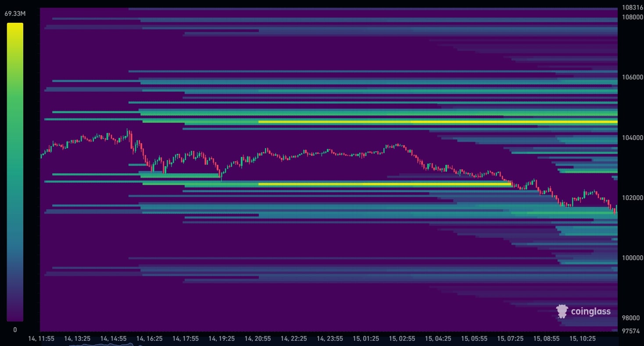The height and width of the screenshot is (346, 644).
Task: Click the 15, 01:25 time axis label
Action: click(x=366, y=339)
